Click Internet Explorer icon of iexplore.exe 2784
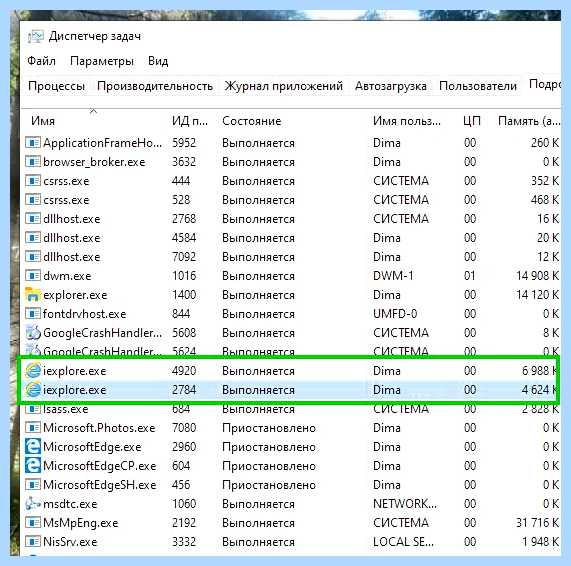This screenshot has width=571, height=566. coord(33,390)
